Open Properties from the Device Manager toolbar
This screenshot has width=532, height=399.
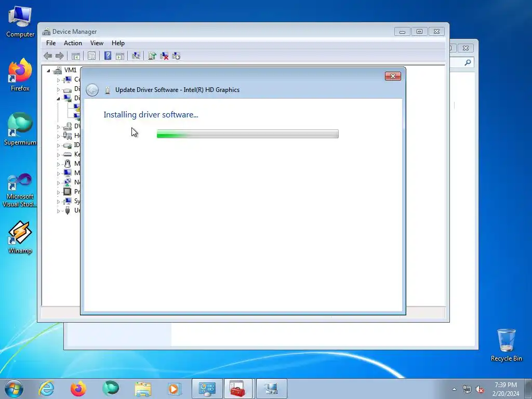click(91, 56)
